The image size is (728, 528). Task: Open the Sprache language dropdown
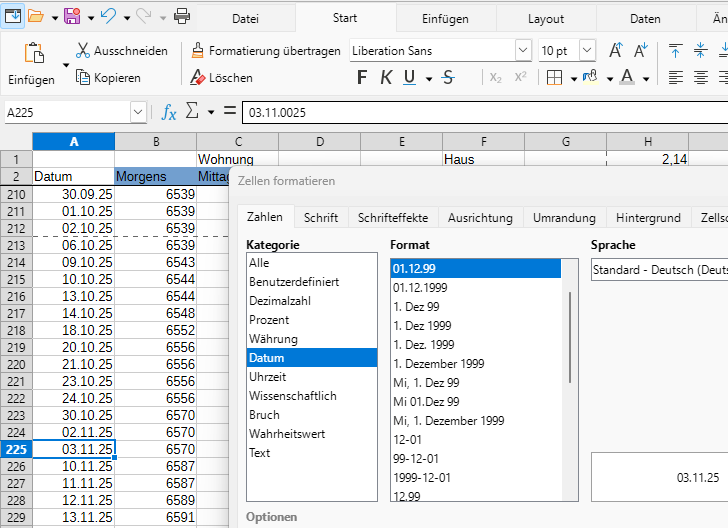659,270
